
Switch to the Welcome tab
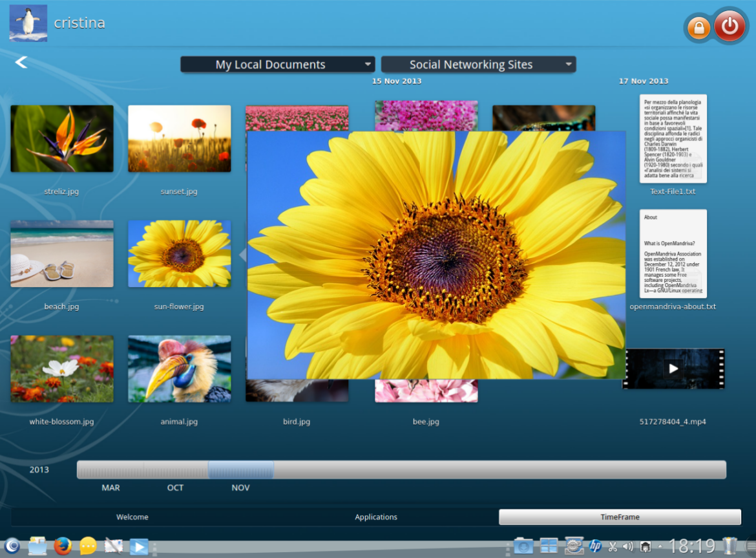pyautogui.click(x=132, y=517)
